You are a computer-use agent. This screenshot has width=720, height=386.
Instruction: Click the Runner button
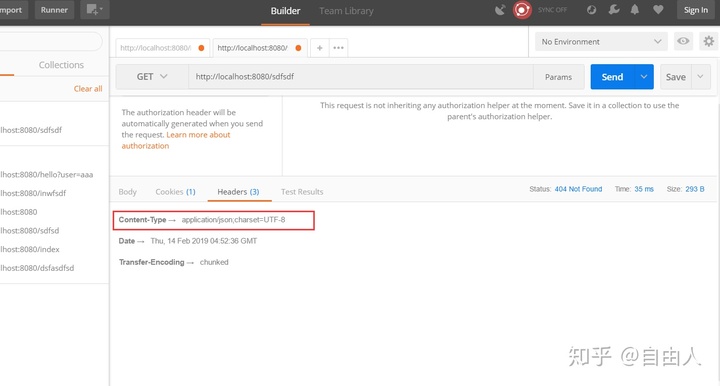click(x=54, y=10)
